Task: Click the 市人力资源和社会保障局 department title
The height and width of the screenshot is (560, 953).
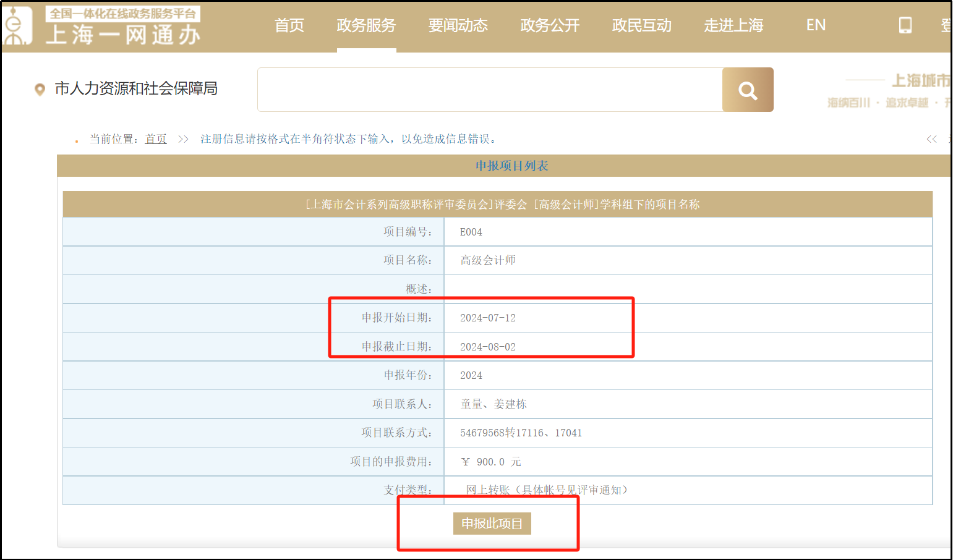Action: click(x=136, y=89)
